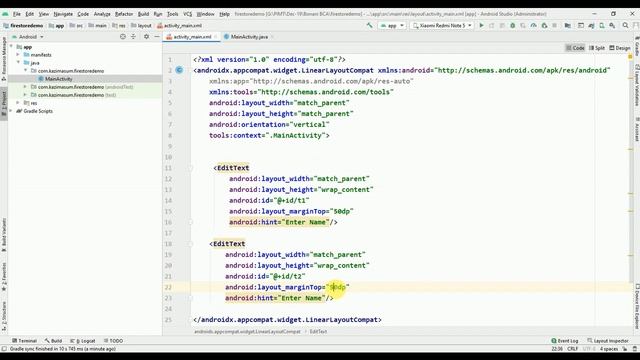Open the Build tool window at bottom

point(53,341)
